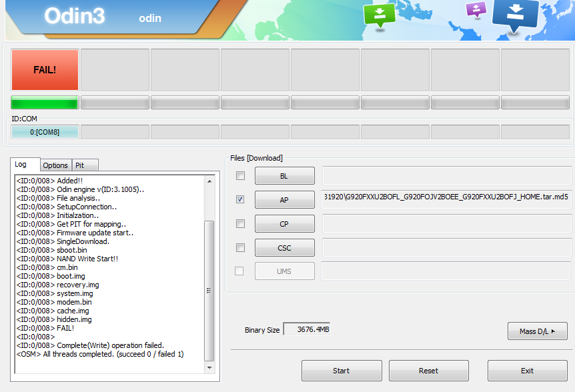
Task: Click the blue download bubble icon in banner
Action: (x=515, y=16)
